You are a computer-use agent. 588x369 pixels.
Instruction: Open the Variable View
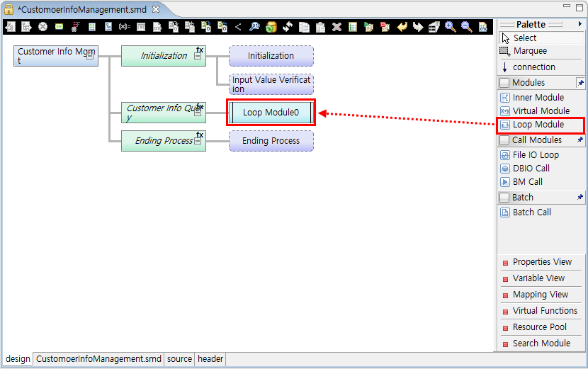click(x=541, y=278)
